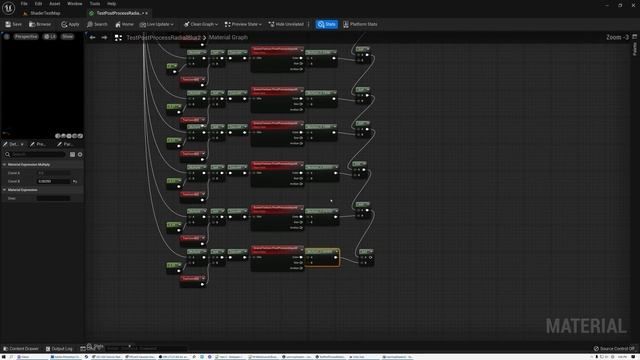The height and width of the screenshot is (360, 640).
Task: Click the TestPostProcessRadialBlur breadcrumb
Action: (163, 38)
